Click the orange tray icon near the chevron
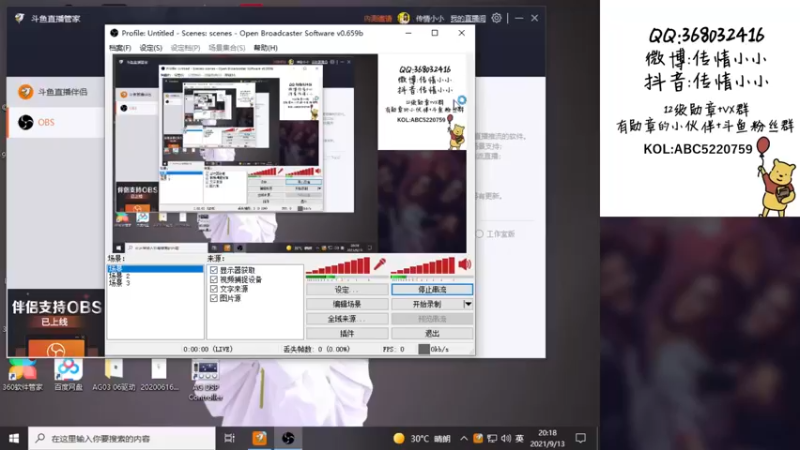800x450 pixels. 478,438
